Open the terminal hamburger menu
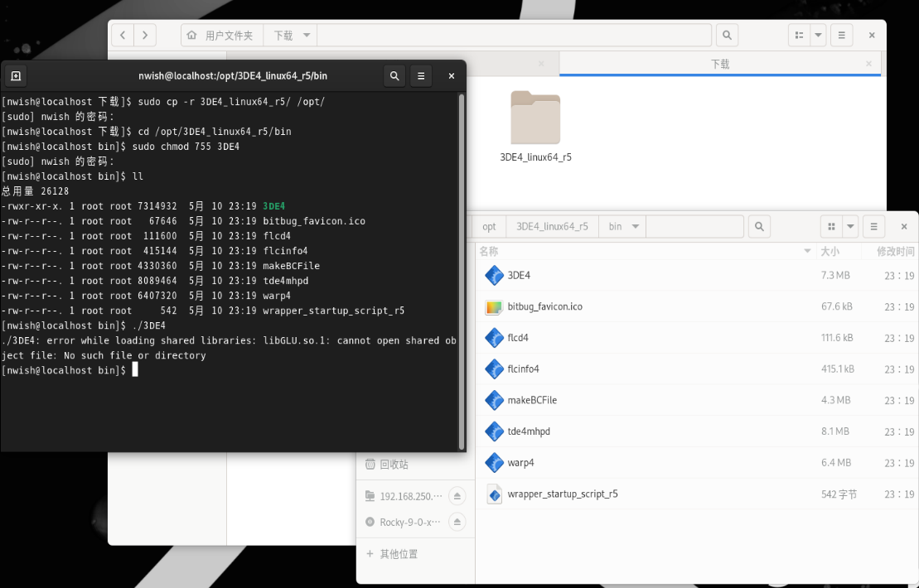 421,76
